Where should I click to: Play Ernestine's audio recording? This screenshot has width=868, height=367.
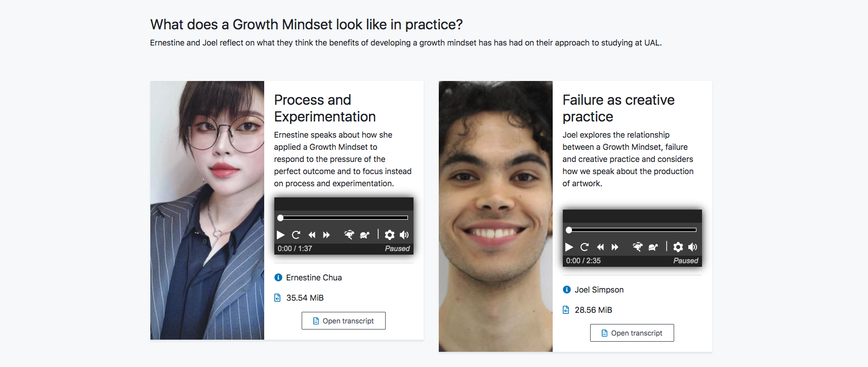pos(281,235)
